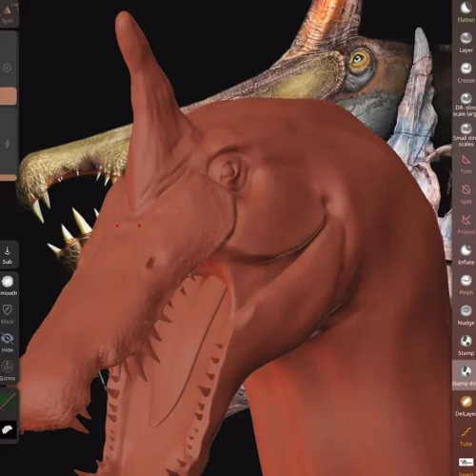
Task: Click the lightning bolt intensity icon
Action: pos(7,144)
